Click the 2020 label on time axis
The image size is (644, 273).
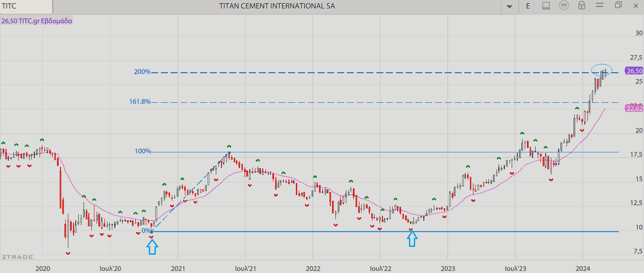click(43, 269)
